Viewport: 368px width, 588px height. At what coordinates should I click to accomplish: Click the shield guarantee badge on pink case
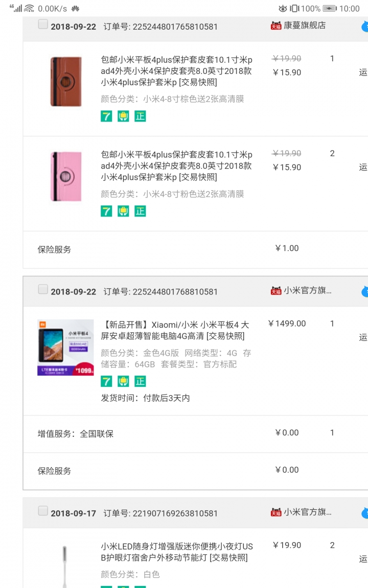coord(123,211)
